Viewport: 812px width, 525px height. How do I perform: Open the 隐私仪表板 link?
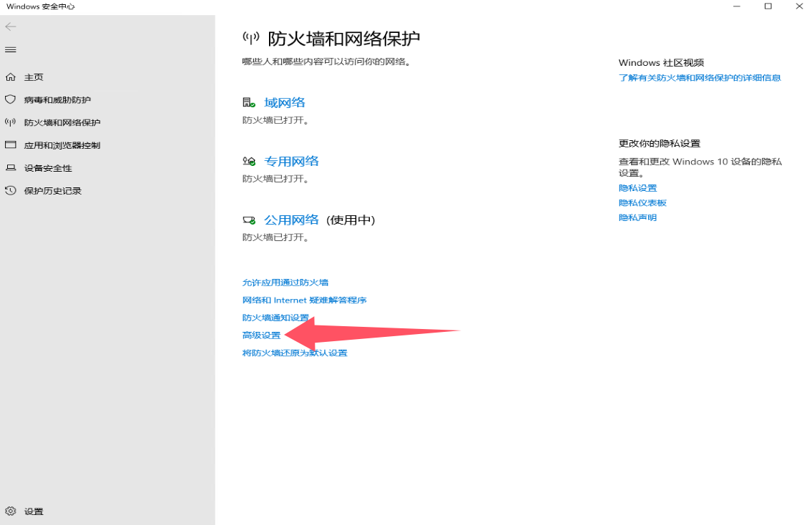click(x=643, y=202)
